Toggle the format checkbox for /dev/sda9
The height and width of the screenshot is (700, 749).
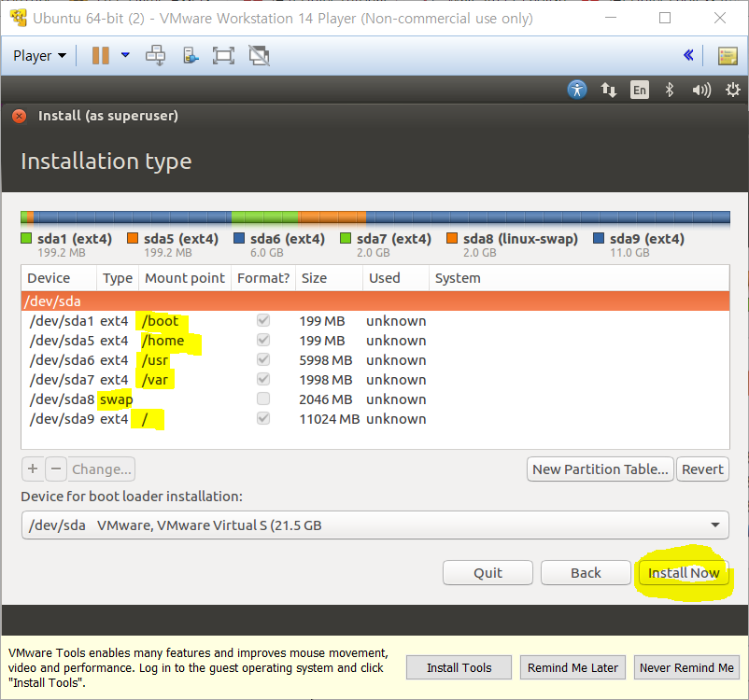coord(263,419)
